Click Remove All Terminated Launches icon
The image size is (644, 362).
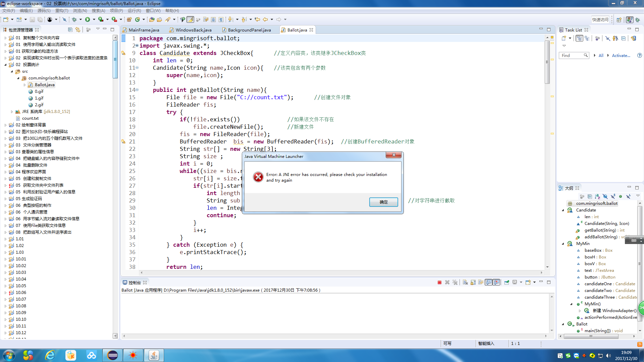455,282
